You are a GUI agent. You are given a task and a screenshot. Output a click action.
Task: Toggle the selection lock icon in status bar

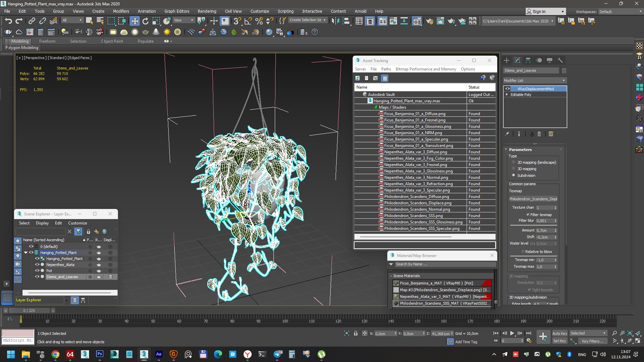(355, 333)
